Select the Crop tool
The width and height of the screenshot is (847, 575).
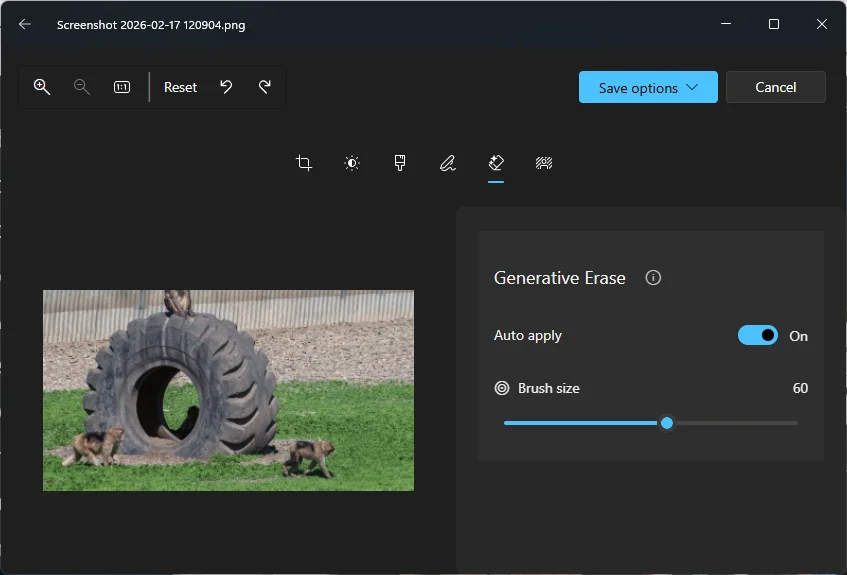(x=304, y=163)
